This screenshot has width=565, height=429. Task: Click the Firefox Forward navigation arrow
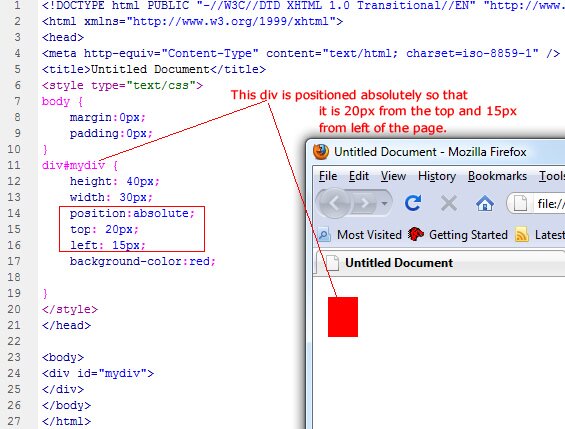(365, 203)
